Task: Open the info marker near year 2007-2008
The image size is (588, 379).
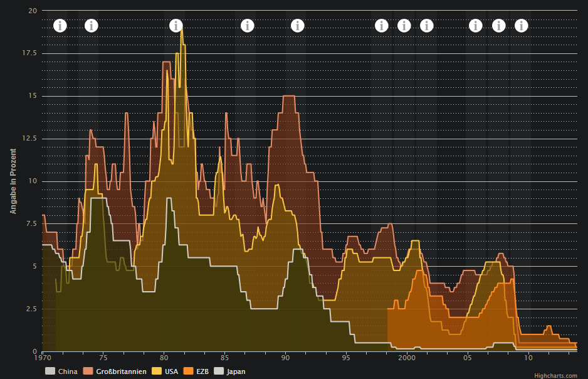Action: point(499,26)
